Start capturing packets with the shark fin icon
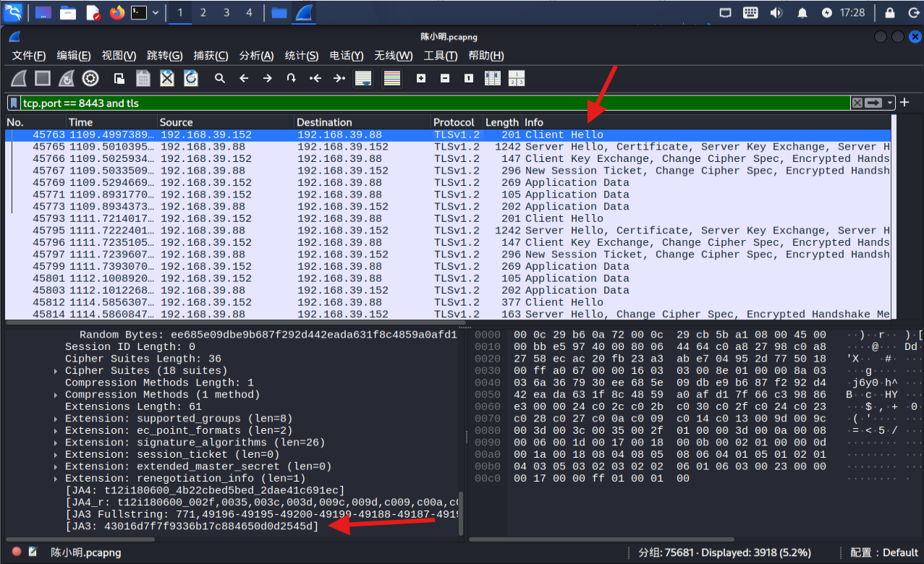The image size is (924, 564). (x=20, y=78)
